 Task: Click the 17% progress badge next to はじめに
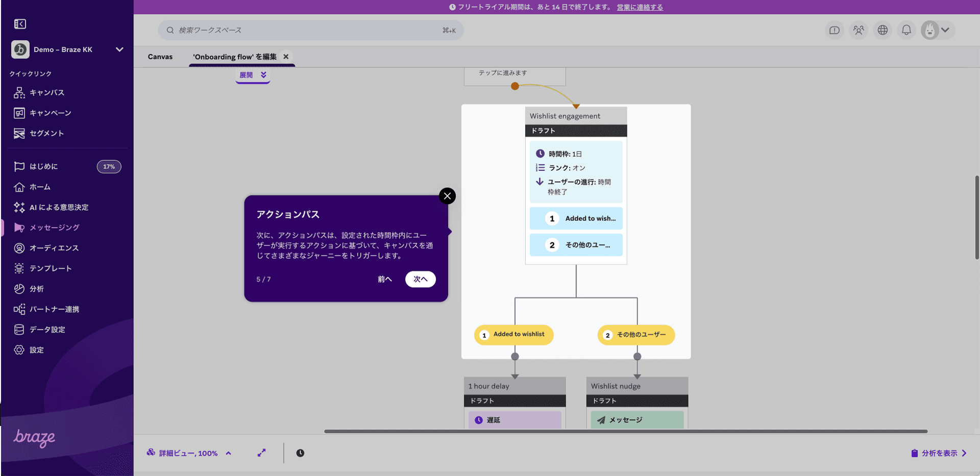coord(109,166)
